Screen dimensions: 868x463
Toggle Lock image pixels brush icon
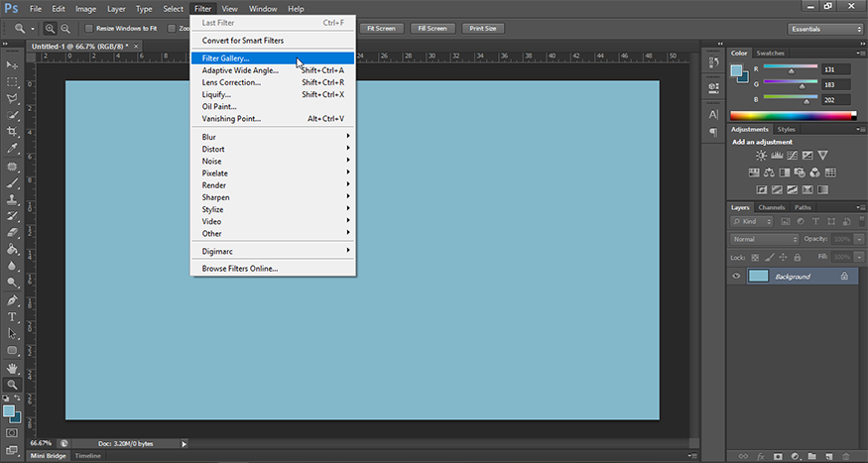769,257
